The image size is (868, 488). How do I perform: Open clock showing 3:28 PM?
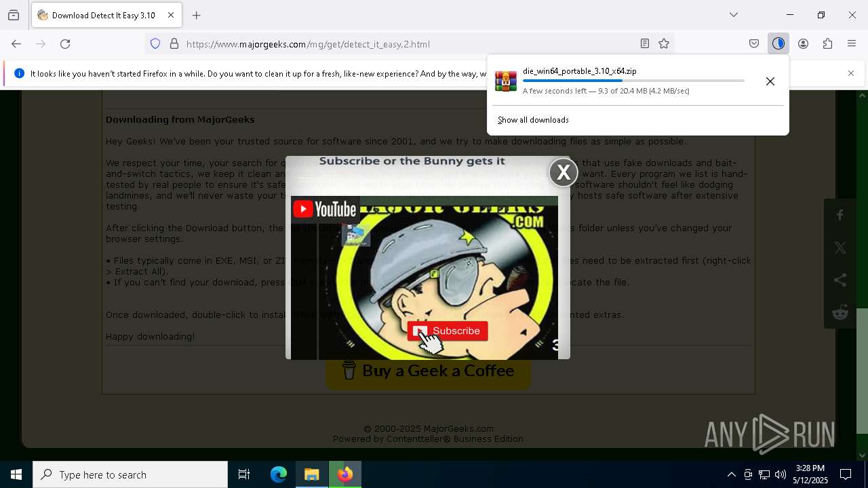tap(810, 474)
